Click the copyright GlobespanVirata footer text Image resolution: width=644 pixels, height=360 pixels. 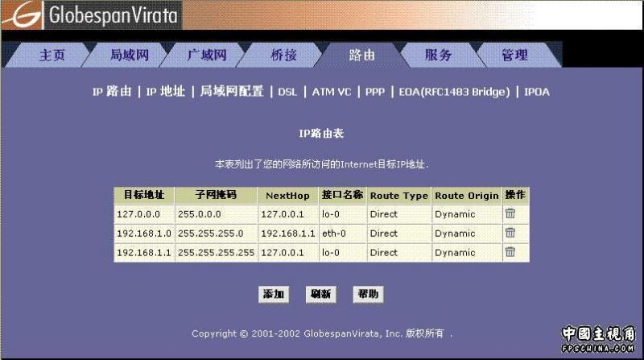(x=322, y=333)
